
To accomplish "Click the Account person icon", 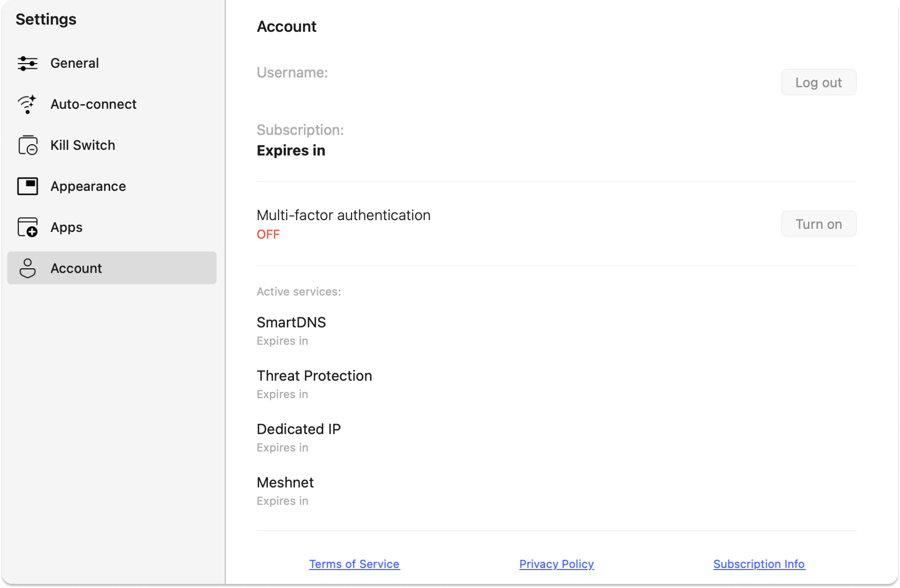I will coord(28,268).
